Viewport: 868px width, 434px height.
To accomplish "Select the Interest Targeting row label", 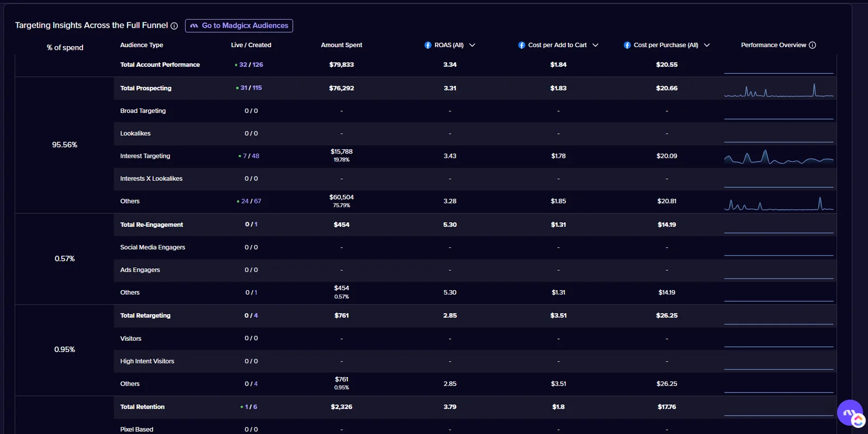I will pos(145,156).
